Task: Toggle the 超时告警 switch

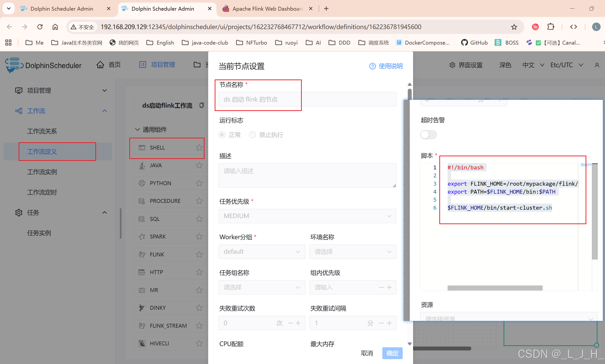Action: pyautogui.click(x=428, y=135)
